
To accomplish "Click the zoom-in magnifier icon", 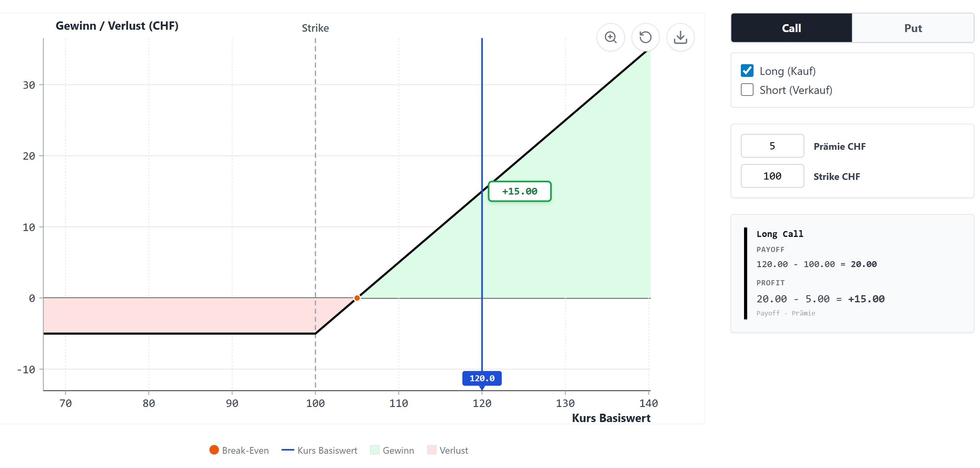I will (x=610, y=37).
